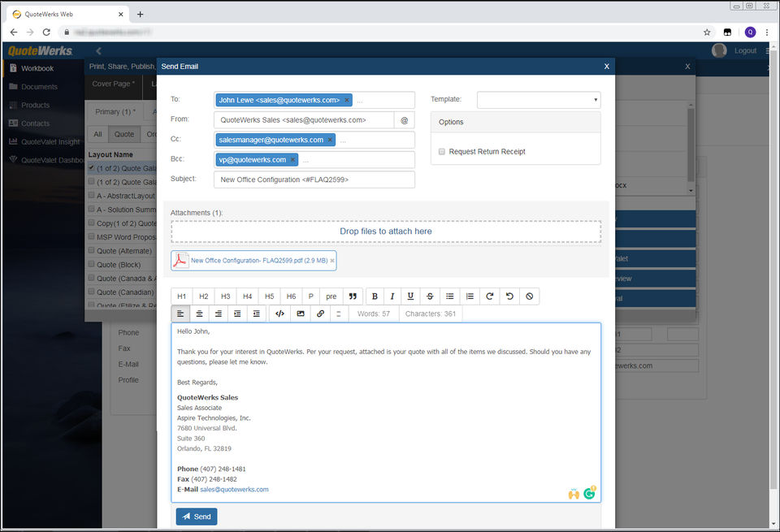
Task: Apply preformatted (pre) style
Action: click(x=331, y=296)
